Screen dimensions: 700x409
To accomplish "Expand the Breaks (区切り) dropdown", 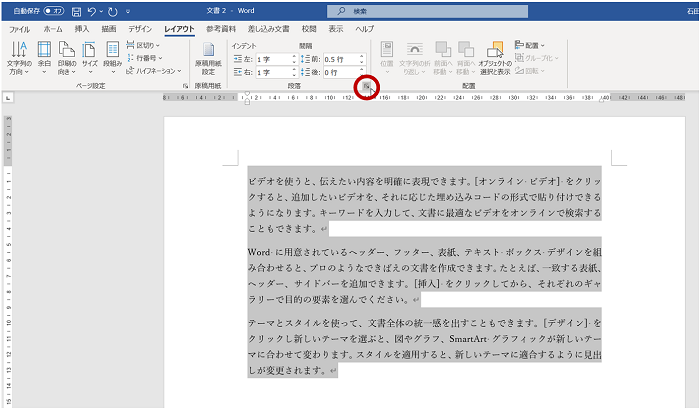I will 146,46.
